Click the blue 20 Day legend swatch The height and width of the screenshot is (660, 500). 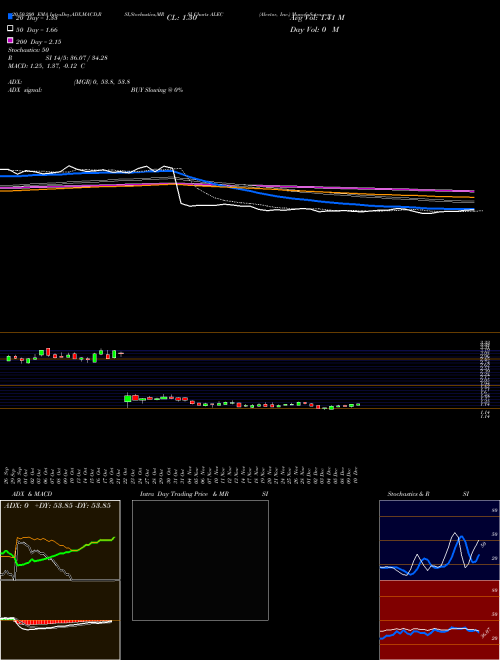(x=10, y=16)
